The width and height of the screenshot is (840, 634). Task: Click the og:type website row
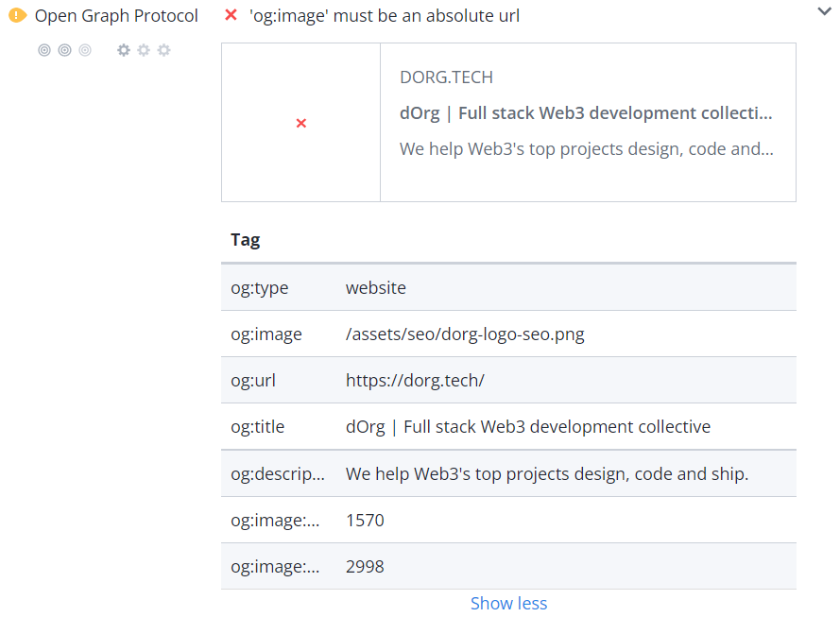coord(375,287)
